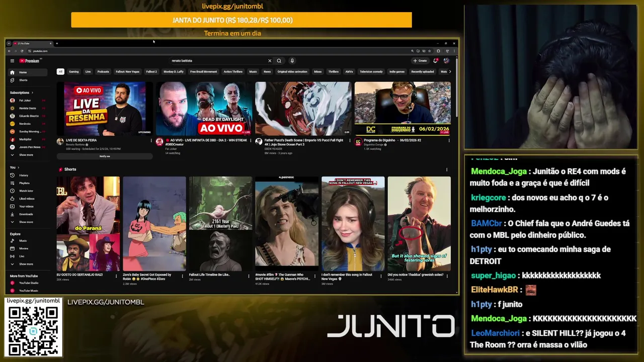Bookmark page with the star icon

click(429, 51)
